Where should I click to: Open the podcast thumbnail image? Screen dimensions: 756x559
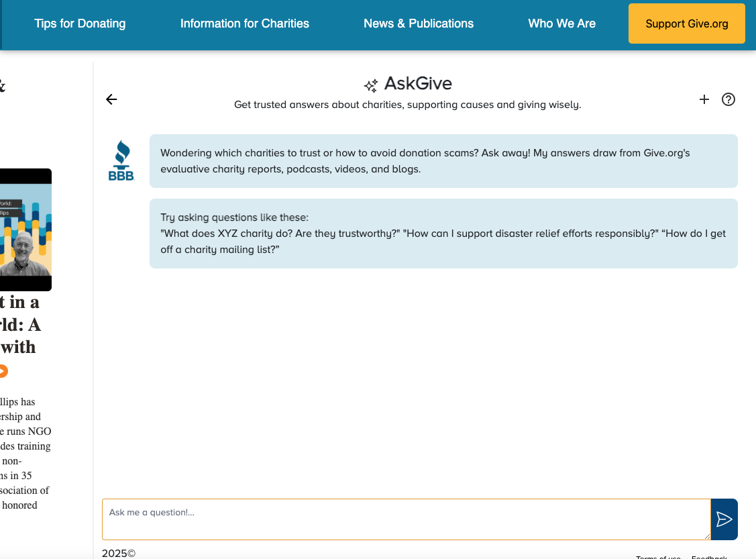pos(25,230)
